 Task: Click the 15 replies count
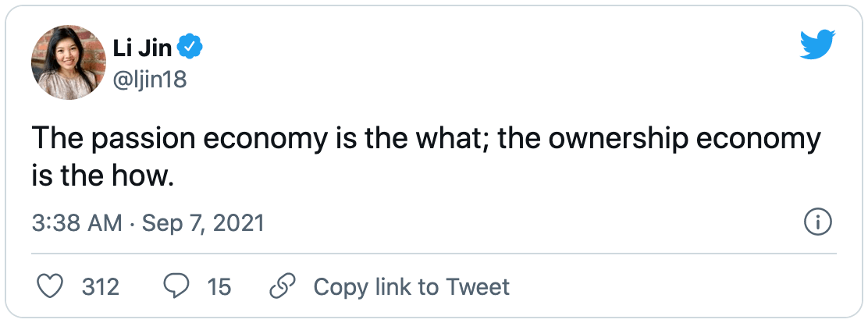tap(219, 286)
